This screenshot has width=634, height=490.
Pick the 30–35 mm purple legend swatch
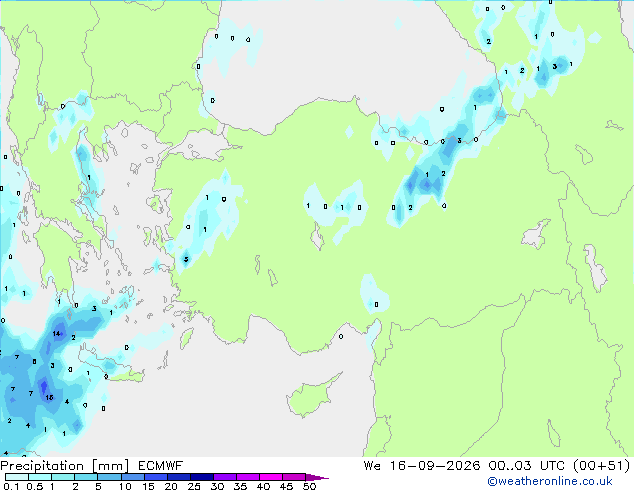(x=225, y=477)
